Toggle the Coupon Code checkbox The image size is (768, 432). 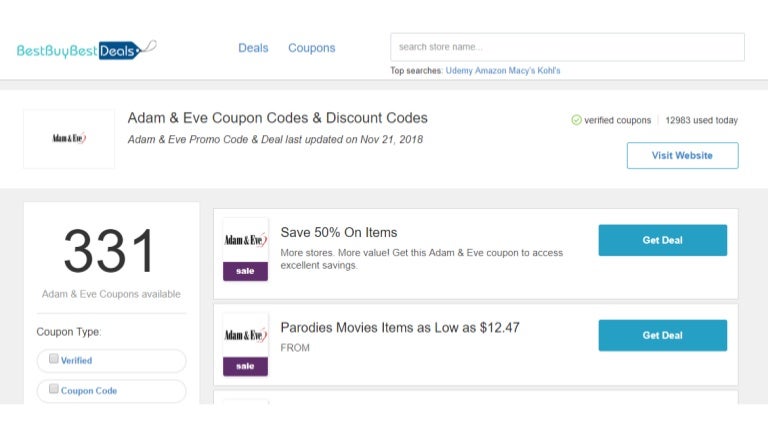(x=54, y=389)
